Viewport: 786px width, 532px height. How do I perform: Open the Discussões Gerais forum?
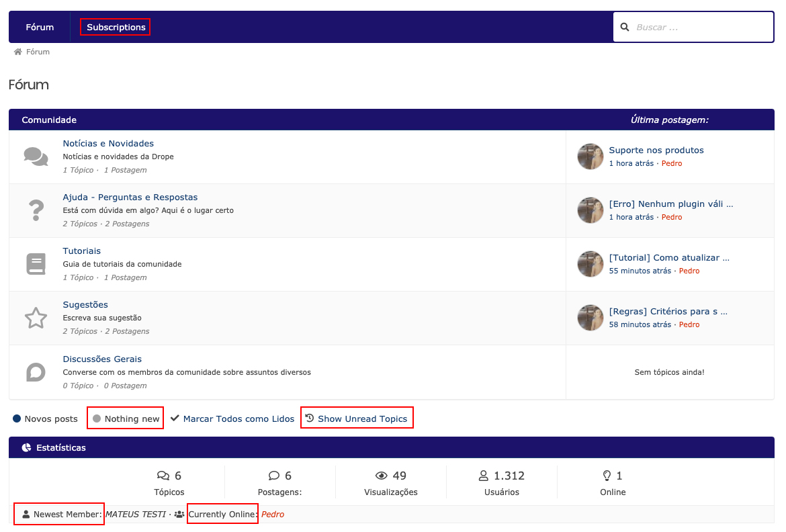click(102, 359)
